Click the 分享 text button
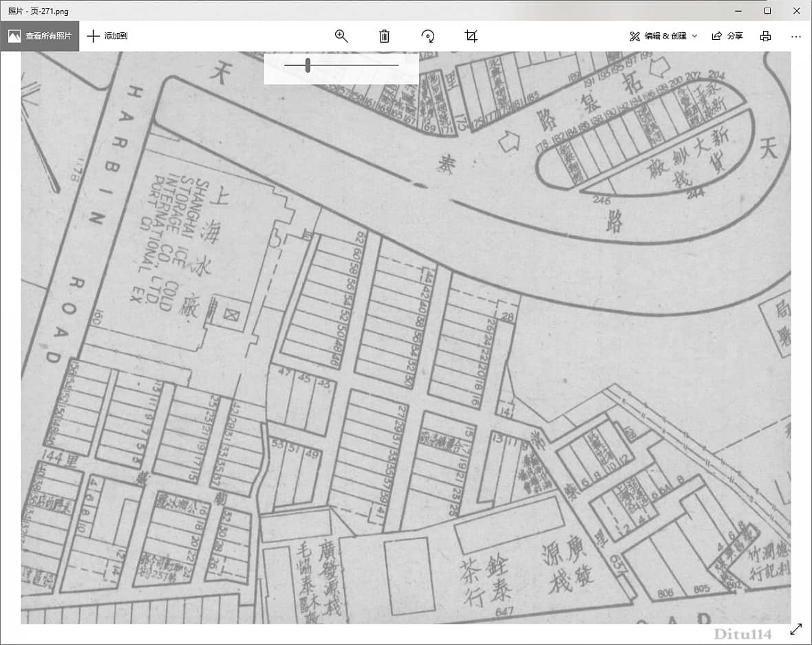This screenshot has height=645, width=812. pyautogui.click(x=735, y=36)
